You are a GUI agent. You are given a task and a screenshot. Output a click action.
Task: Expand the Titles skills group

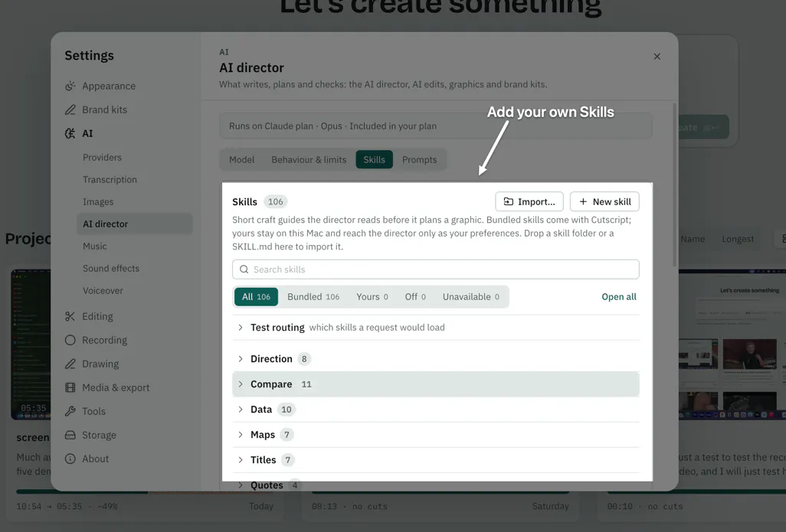click(436, 460)
